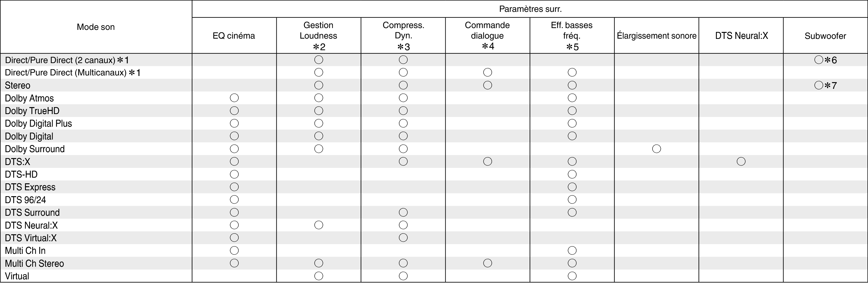
Task: Click the DTS-HD EQ cinéma circle
Action: pos(234,174)
